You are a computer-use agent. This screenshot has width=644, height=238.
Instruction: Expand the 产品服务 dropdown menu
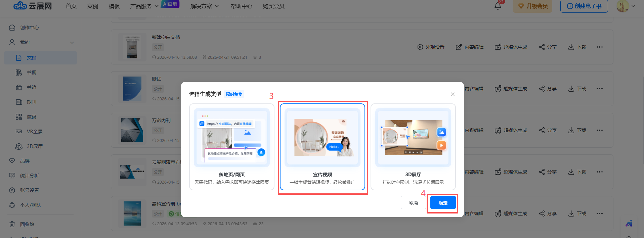(x=144, y=6)
